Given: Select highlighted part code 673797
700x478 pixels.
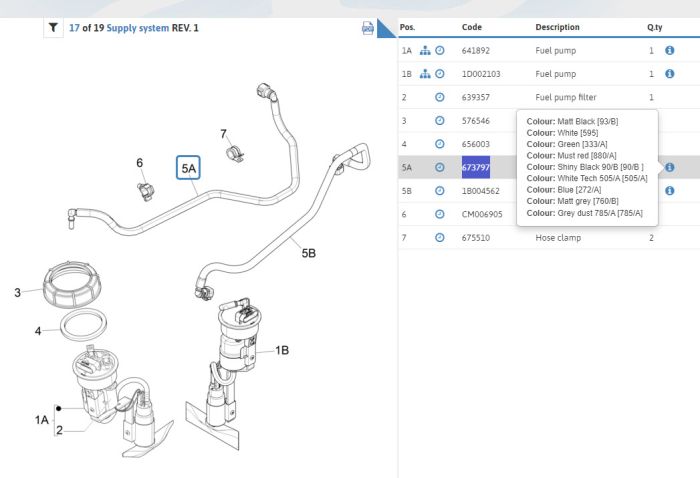Looking at the screenshot, I should [x=475, y=167].
